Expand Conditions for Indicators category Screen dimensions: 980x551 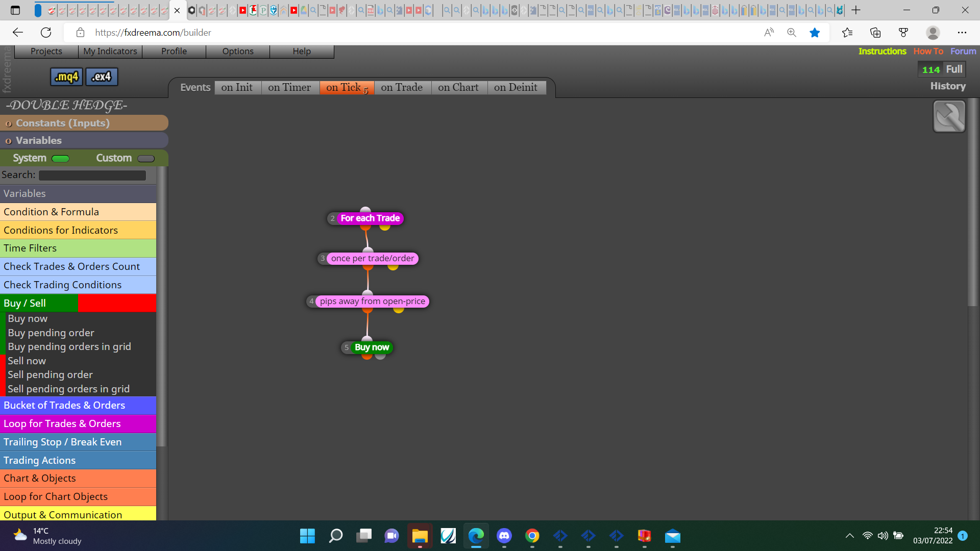click(x=78, y=230)
